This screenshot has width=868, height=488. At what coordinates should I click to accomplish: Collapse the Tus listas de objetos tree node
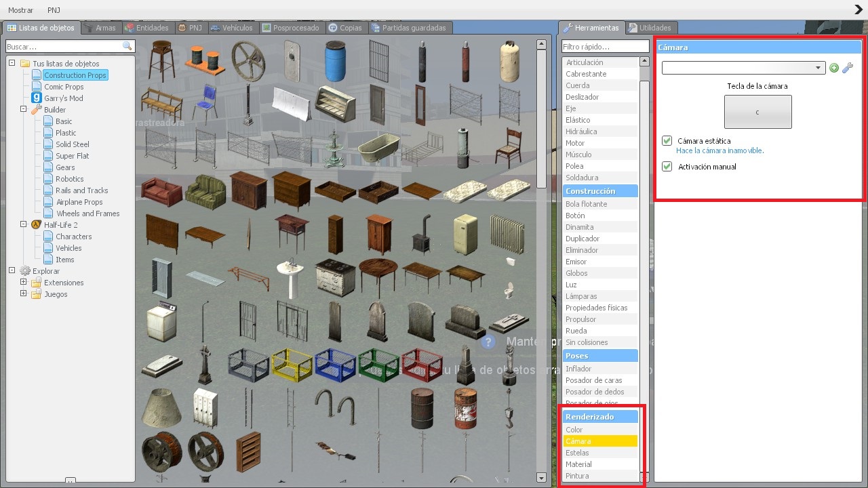(x=12, y=63)
